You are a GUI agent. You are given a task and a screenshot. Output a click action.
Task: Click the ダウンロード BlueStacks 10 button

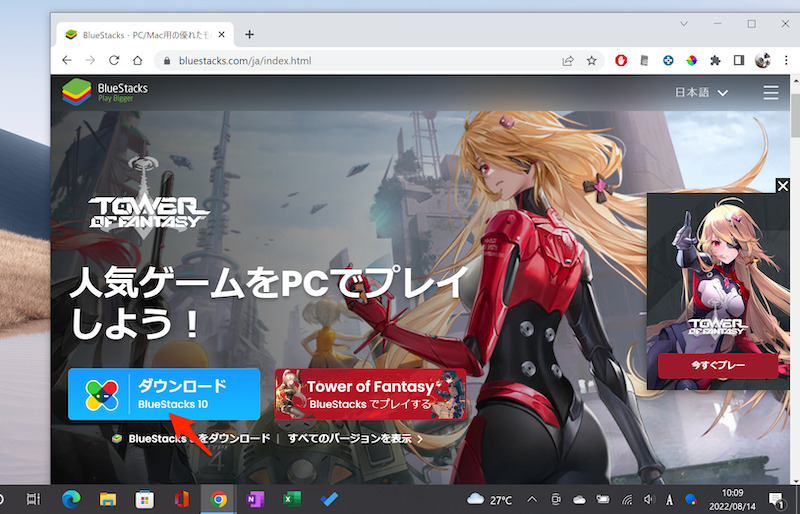click(164, 394)
